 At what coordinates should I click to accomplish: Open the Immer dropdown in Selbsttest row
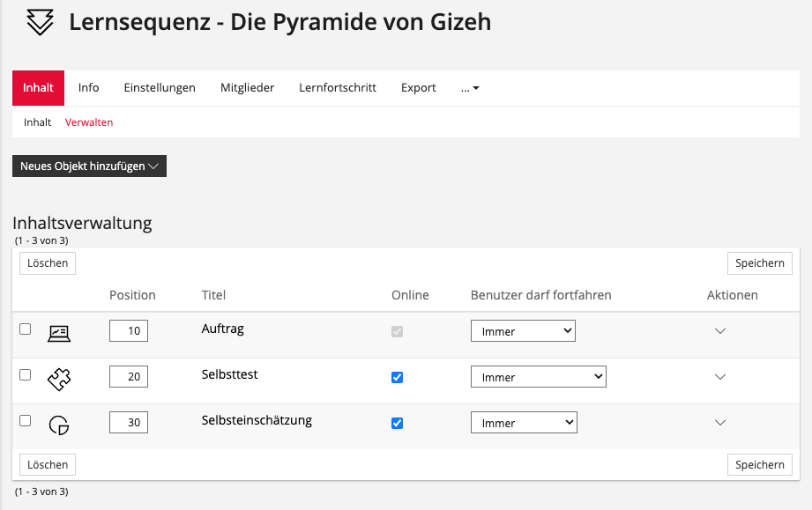[538, 377]
